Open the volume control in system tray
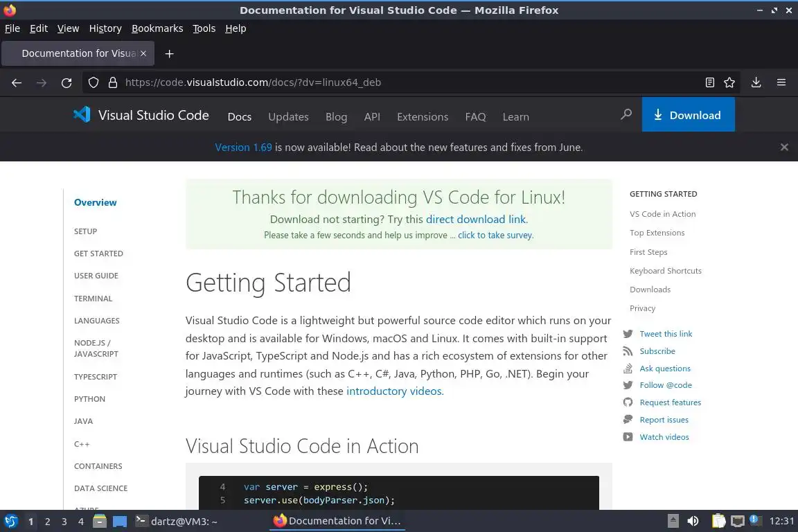The width and height of the screenshot is (798, 532). pos(693,521)
